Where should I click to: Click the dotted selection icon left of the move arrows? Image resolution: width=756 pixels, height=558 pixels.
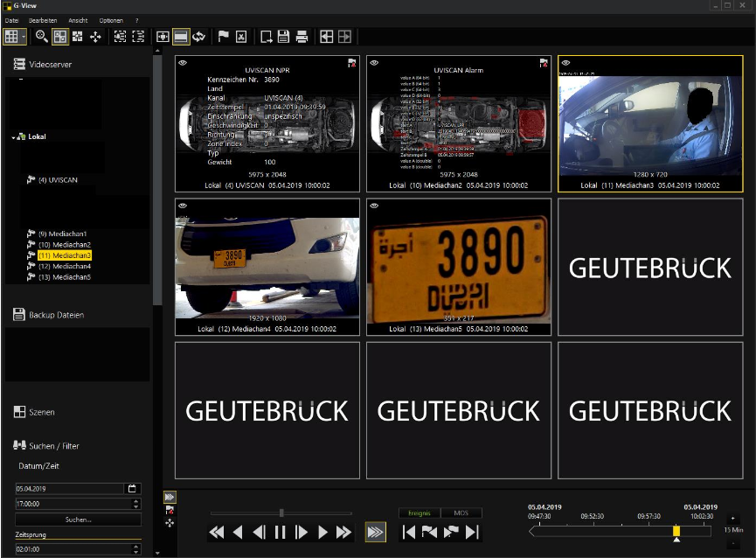coord(78,37)
